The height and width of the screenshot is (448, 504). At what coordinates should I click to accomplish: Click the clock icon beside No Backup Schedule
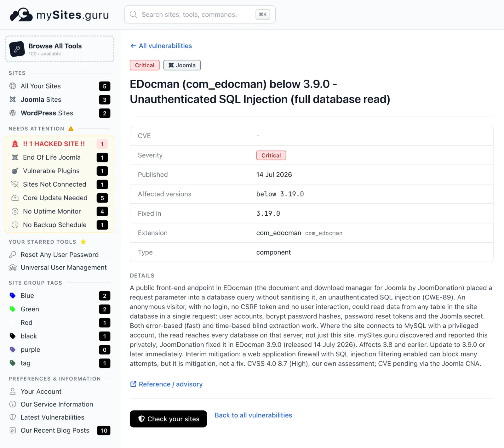pos(15,225)
